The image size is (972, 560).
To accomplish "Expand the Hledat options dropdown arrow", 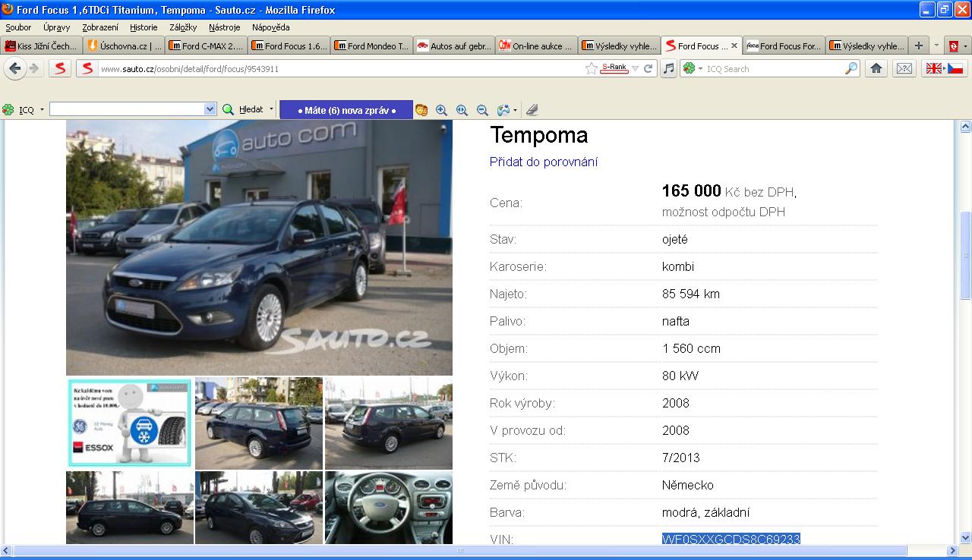I will pos(271,109).
